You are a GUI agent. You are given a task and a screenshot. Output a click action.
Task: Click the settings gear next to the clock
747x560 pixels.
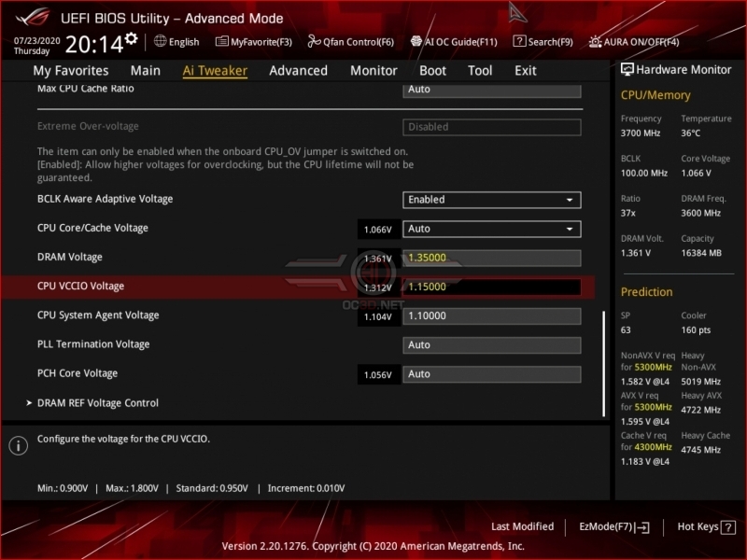131,38
